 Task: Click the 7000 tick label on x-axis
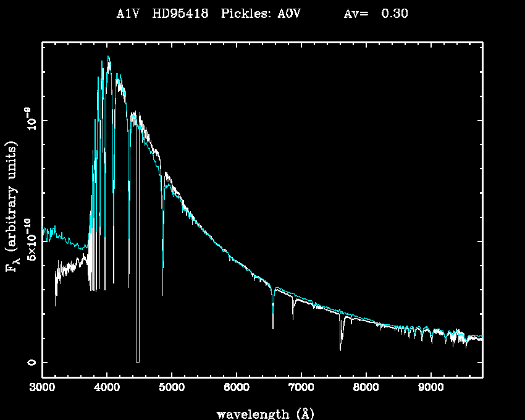(301, 389)
